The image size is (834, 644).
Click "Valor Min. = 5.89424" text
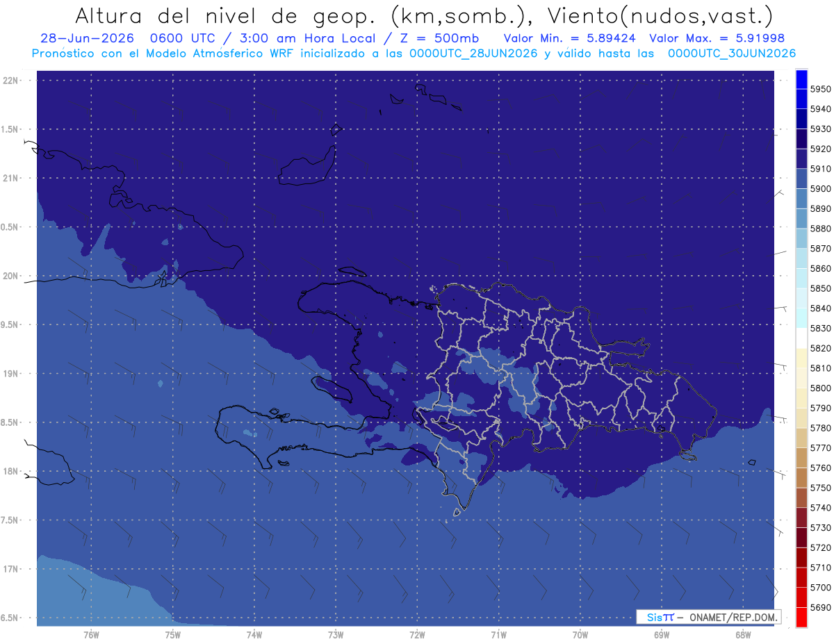pos(570,38)
